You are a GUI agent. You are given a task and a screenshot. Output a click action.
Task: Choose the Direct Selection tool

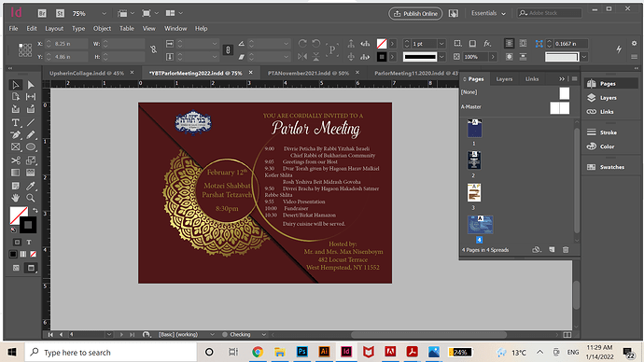[x=31, y=85]
